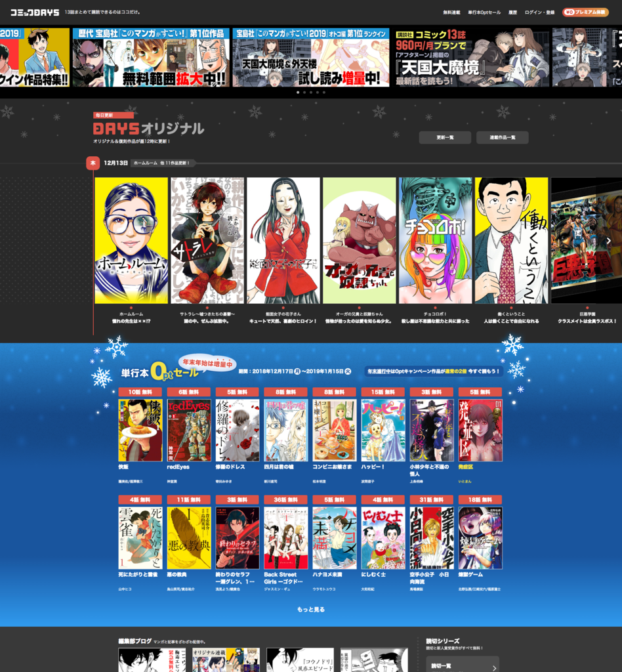Click the 煉獄ゲーム title text
622x672 pixels.
point(470,574)
